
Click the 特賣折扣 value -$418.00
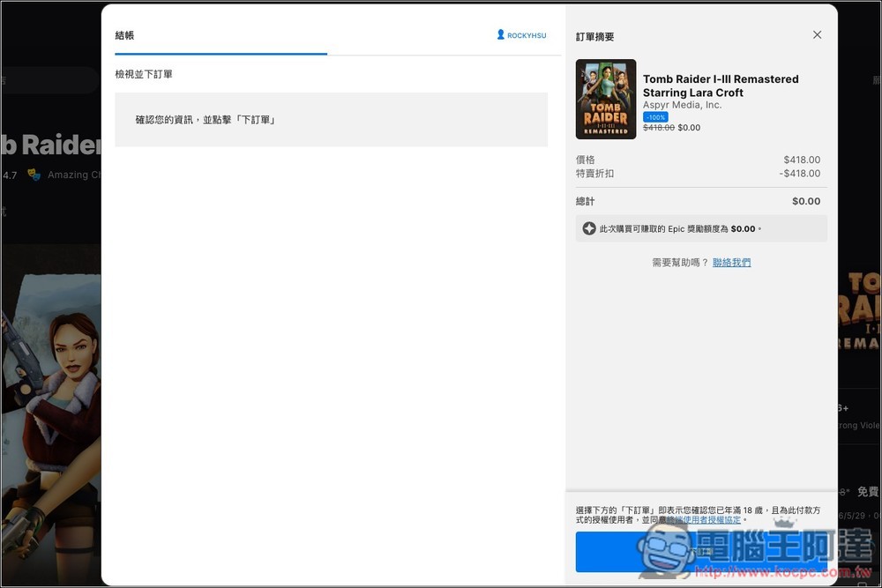pos(799,173)
